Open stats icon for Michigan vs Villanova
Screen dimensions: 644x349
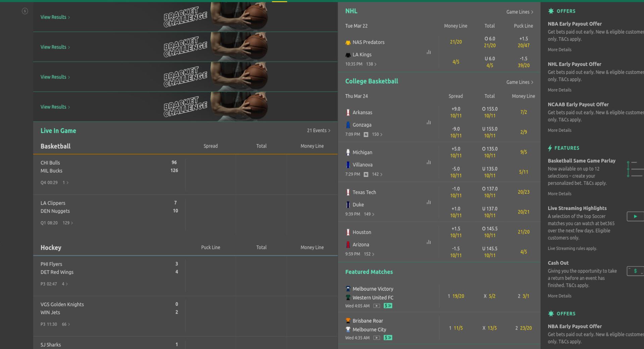click(429, 162)
